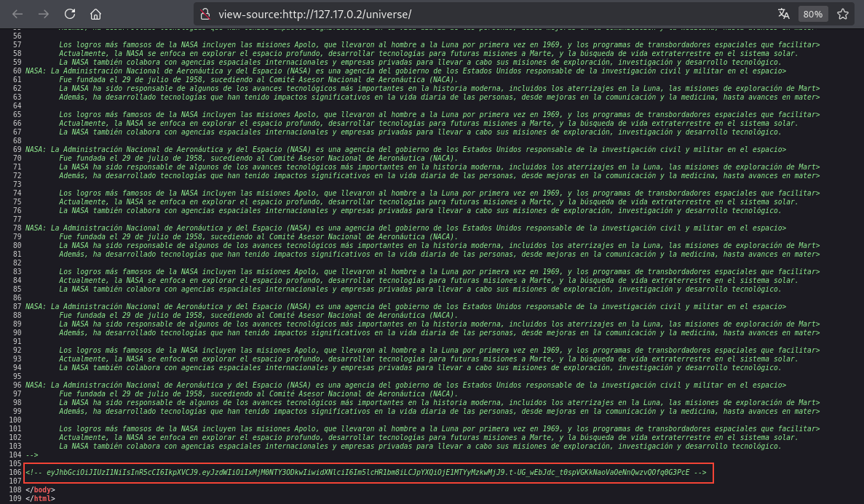The image size is (864, 504).
Task: Click line number 106 in the gutter
Action: tap(15, 472)
